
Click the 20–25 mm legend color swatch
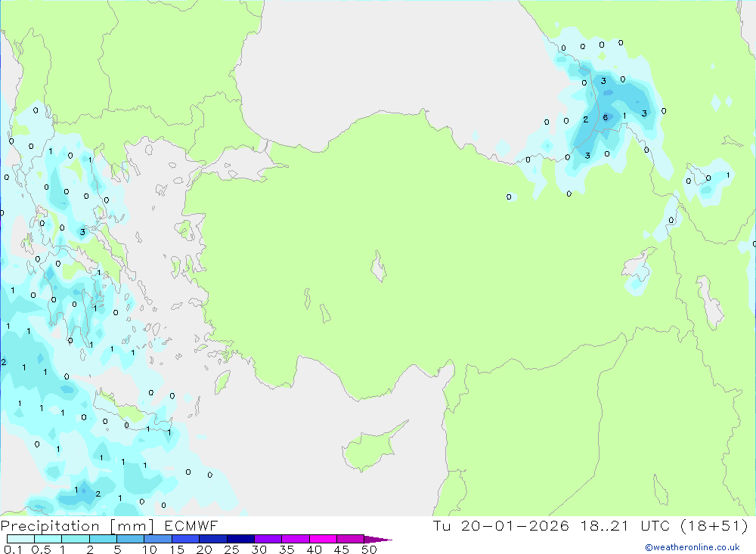click(x=213, y=539)
